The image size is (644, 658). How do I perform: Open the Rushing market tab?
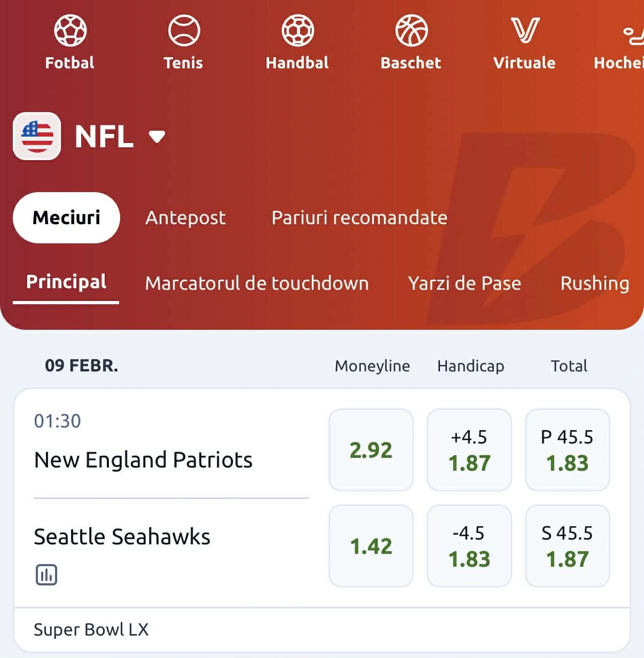tap(594, 283)
